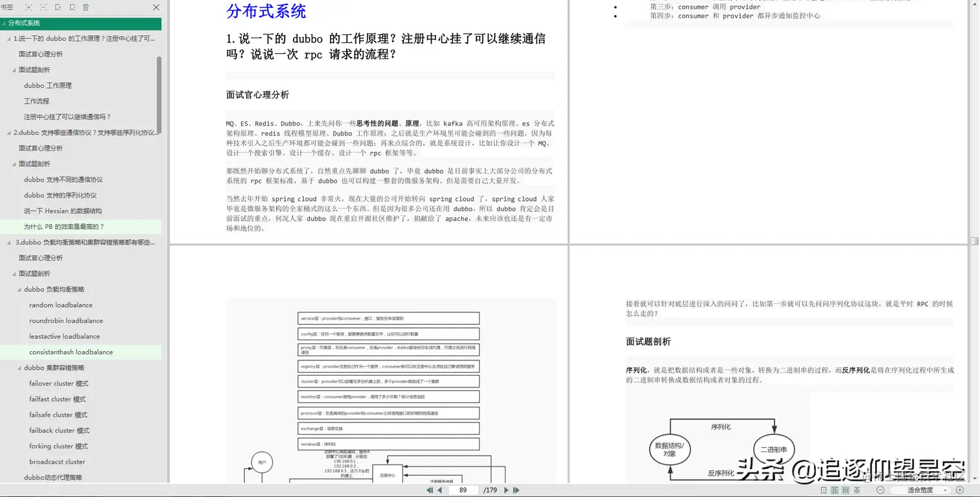980x497 pixels.
Task: Collapse the dubbo 集群容错策略 section
Action: click(x=19, y=367)
